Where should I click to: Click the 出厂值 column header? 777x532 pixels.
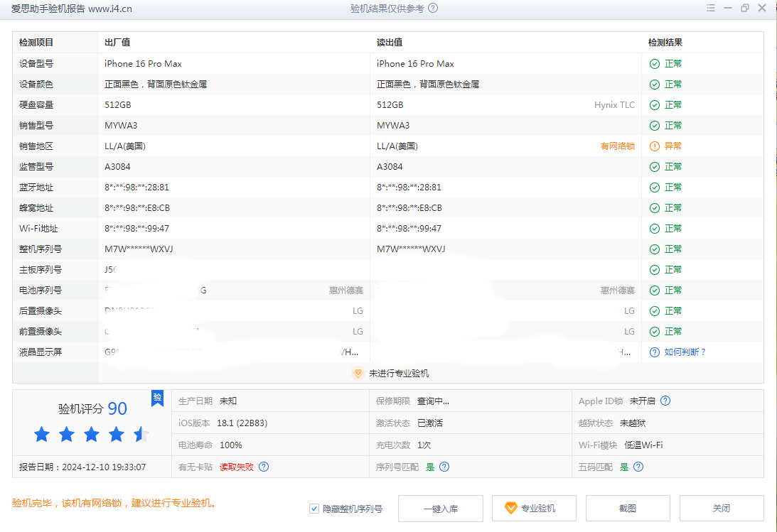click(117, 43)
